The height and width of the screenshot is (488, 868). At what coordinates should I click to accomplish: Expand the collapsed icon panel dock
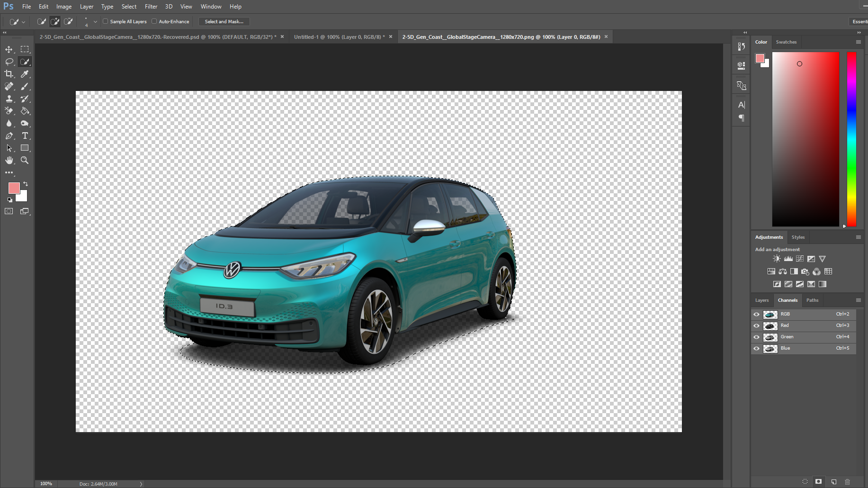745,33
